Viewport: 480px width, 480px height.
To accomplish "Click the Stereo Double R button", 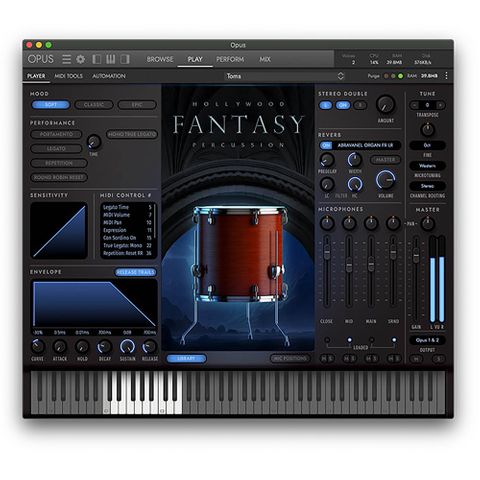I will [x=360, y=105].
